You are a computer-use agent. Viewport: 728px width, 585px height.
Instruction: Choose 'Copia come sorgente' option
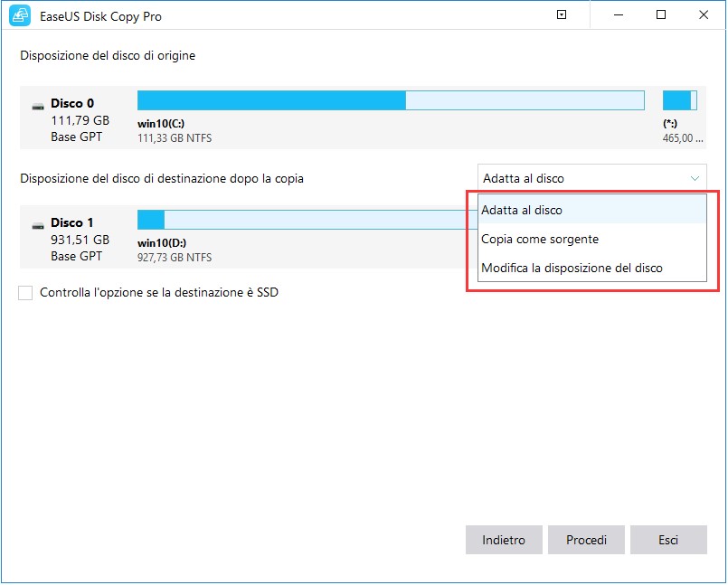click(592, 239)
